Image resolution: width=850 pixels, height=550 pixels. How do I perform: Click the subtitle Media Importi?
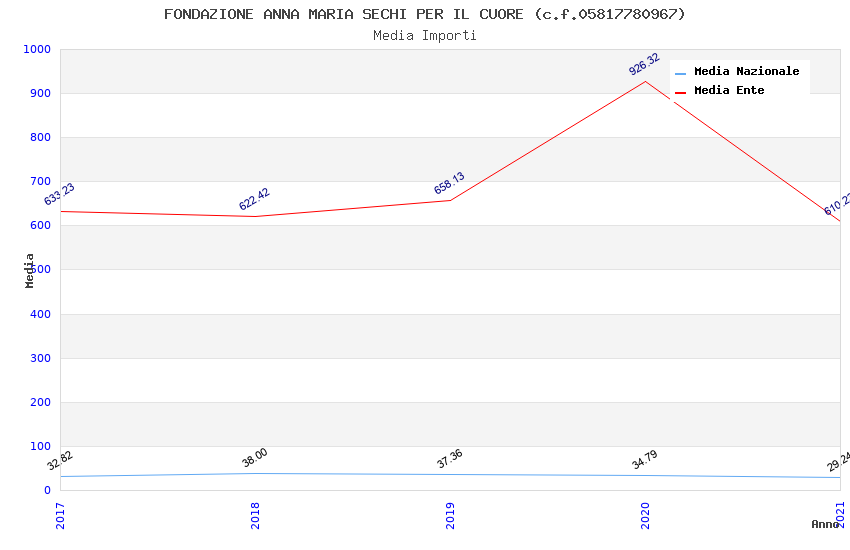tap(424, 36)
